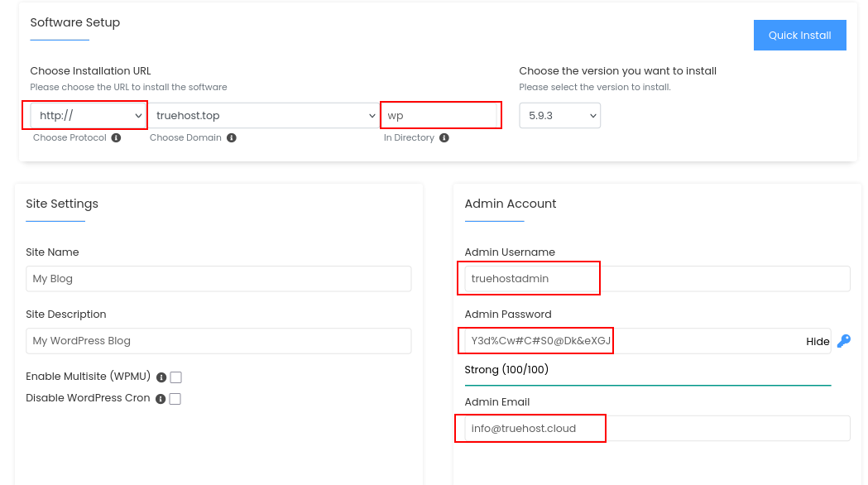Click the Quick Install button
Screen dimensions: 868x485
[x=799, y=36]
